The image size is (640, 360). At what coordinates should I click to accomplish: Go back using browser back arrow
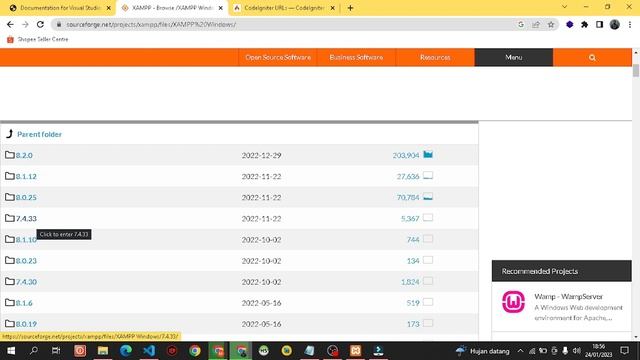[10, 24]
